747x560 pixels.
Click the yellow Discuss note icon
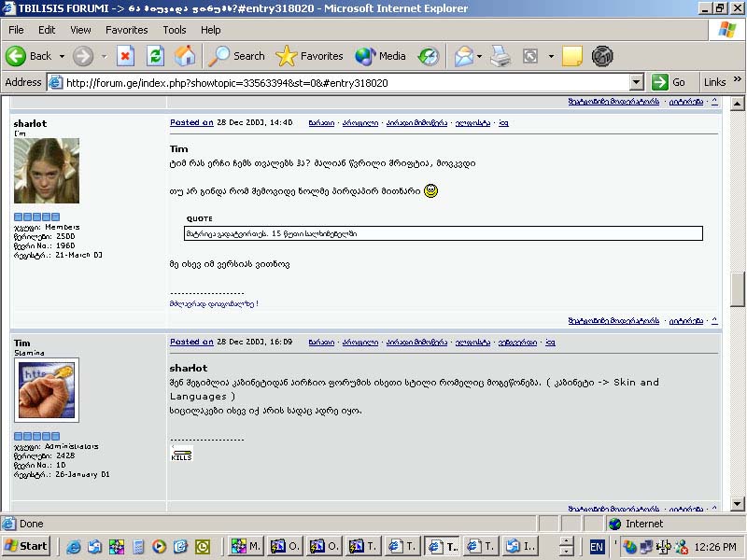tap(572, 56)
